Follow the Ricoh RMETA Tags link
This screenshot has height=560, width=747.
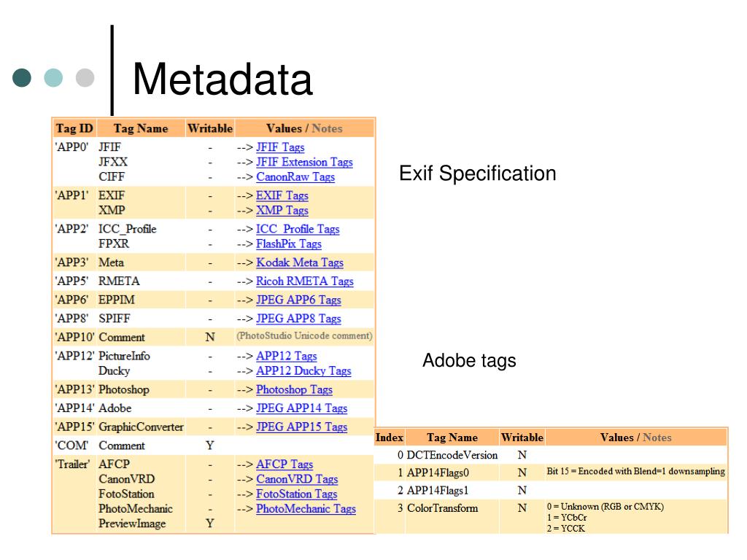305,281
